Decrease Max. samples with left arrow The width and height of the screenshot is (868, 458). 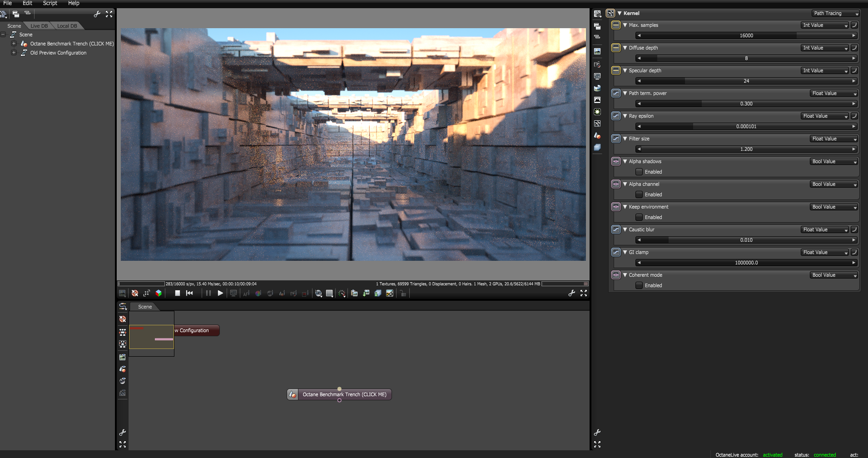[639, 35]
